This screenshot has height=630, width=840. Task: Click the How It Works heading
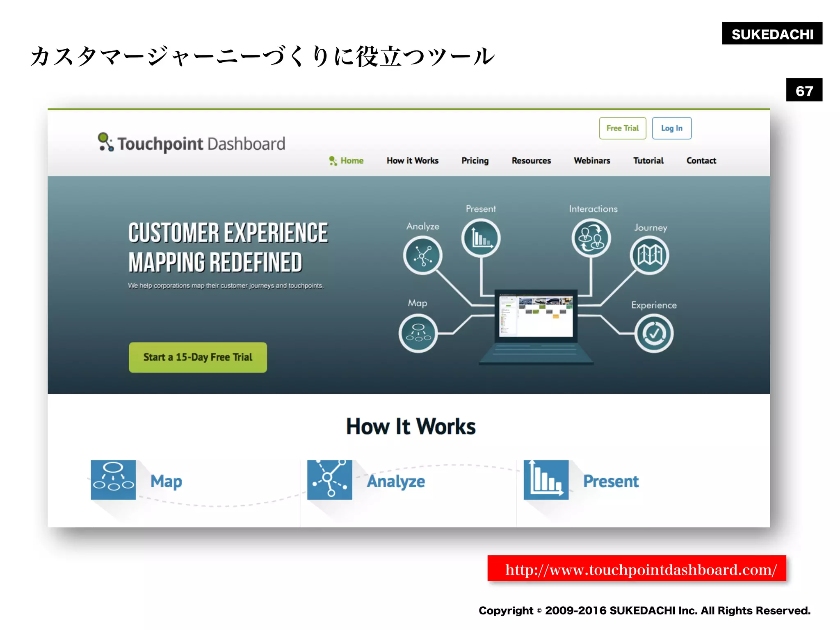411,426
